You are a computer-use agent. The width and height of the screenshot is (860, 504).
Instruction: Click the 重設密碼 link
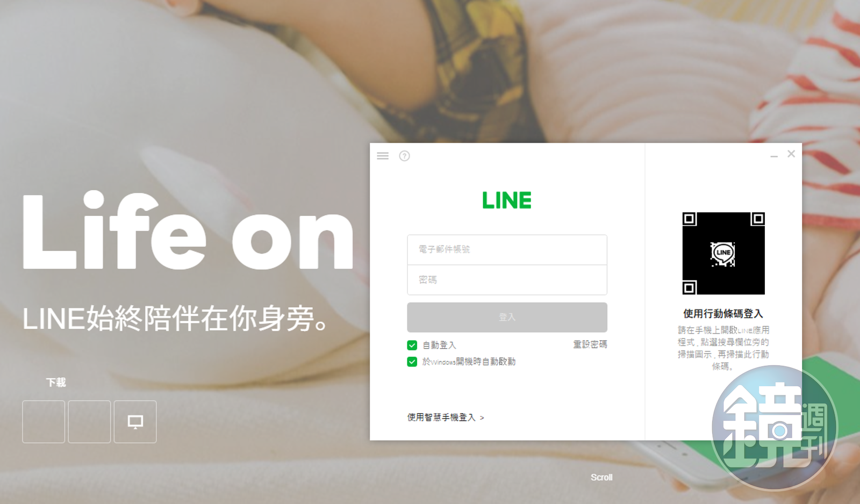click(590, 344)
